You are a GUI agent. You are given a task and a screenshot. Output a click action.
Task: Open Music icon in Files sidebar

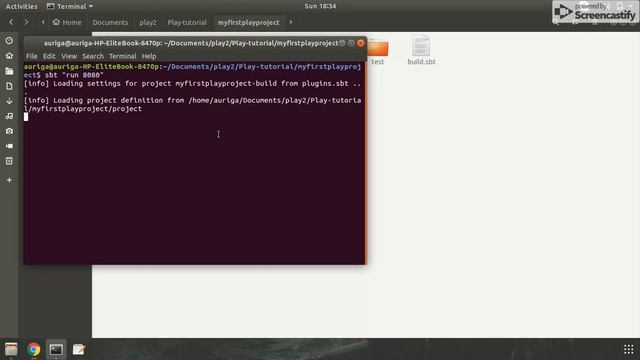pyautogui.click(x=9, y=116)
